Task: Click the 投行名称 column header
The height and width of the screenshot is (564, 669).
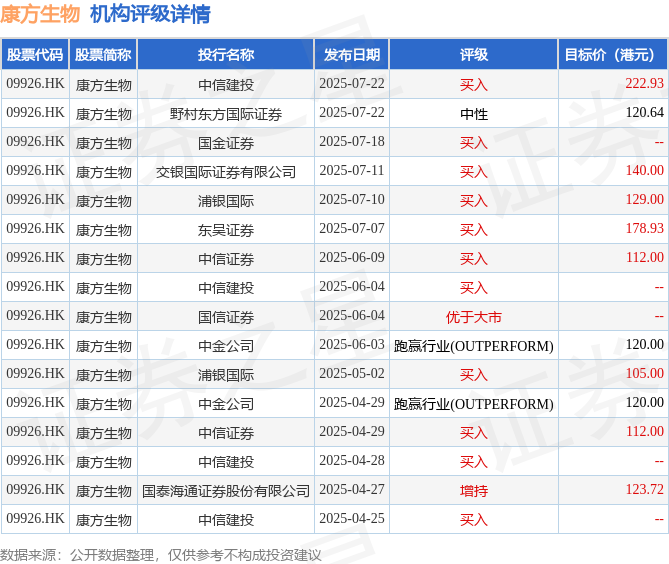Action: (x=226, y=55)
